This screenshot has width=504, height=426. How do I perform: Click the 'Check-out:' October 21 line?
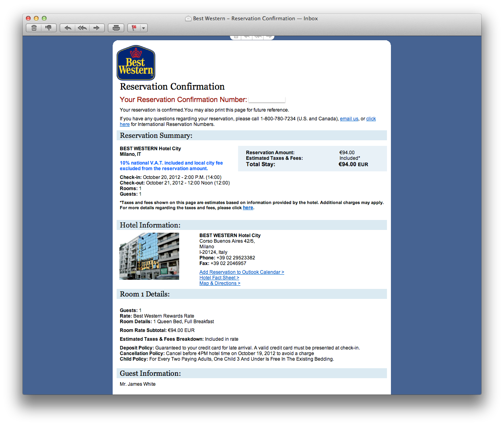[175, 183]
